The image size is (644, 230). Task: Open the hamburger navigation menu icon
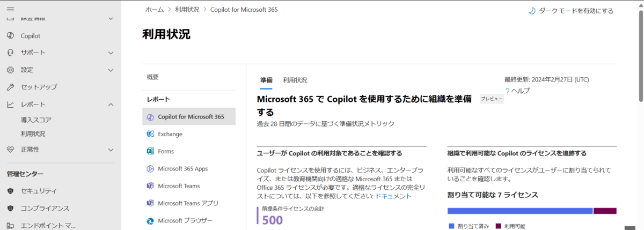pos(10,10)
